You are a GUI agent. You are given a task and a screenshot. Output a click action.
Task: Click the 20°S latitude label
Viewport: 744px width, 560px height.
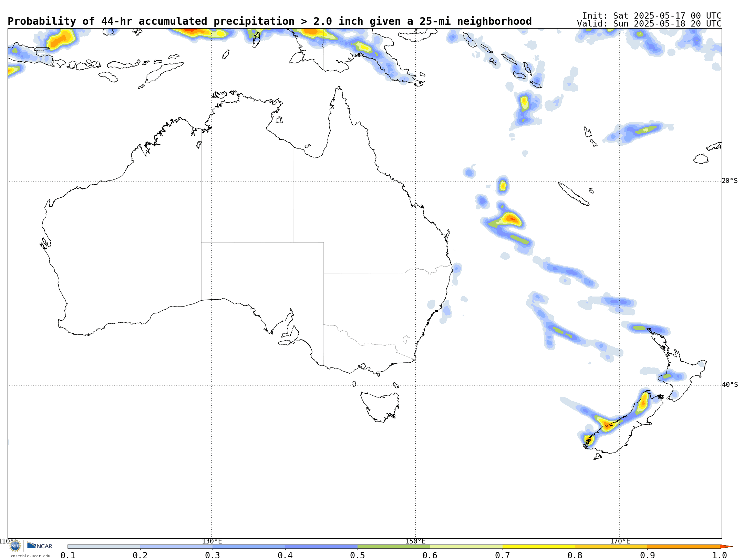click(x=730, y=181)
